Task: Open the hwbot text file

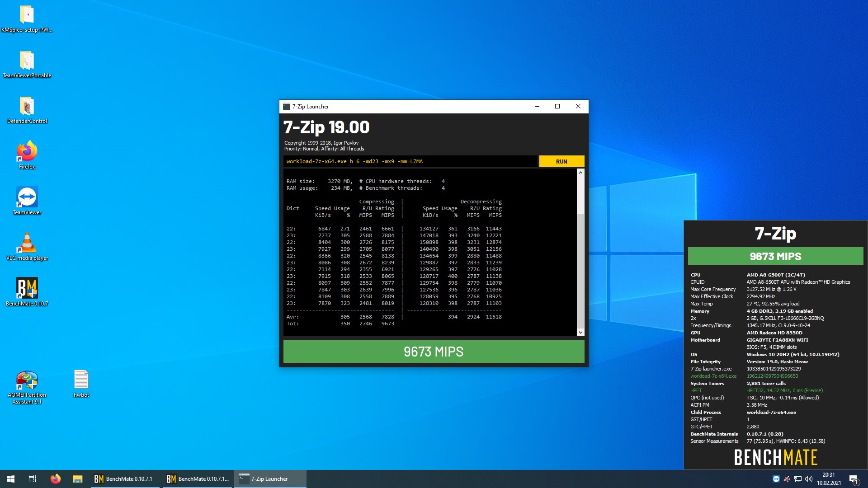Action: (81, 384)
